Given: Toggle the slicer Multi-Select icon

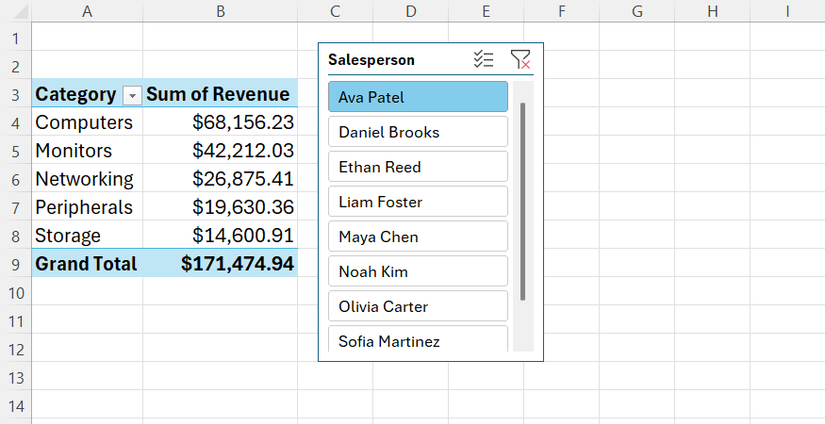Looking at the screenshot, I should (483, 59).
